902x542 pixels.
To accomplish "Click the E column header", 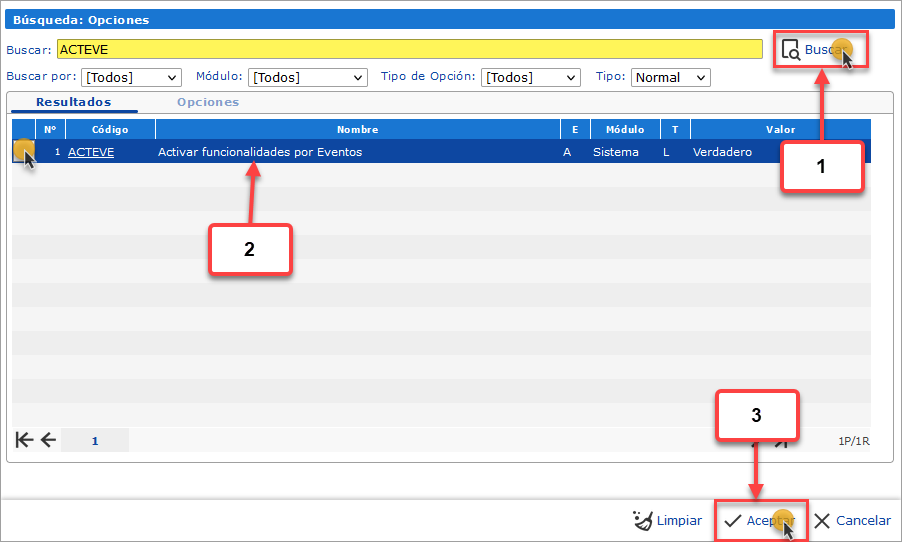I will [575, 129].
